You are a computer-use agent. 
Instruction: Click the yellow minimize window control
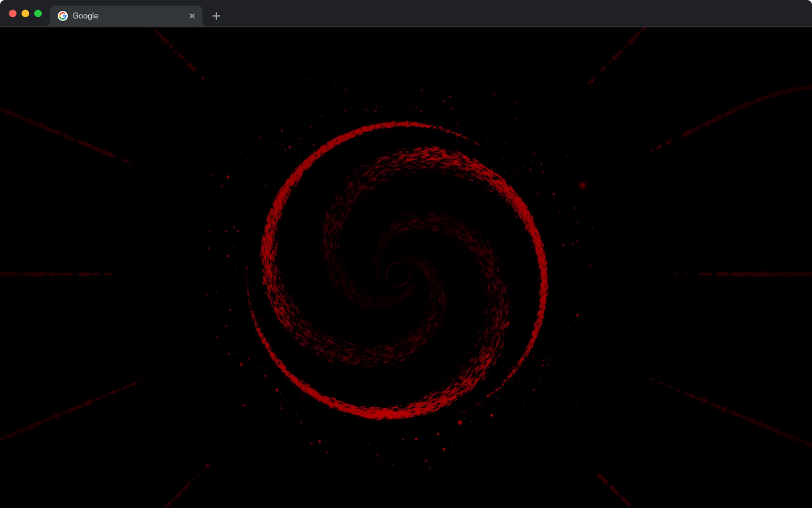point(25,13)
